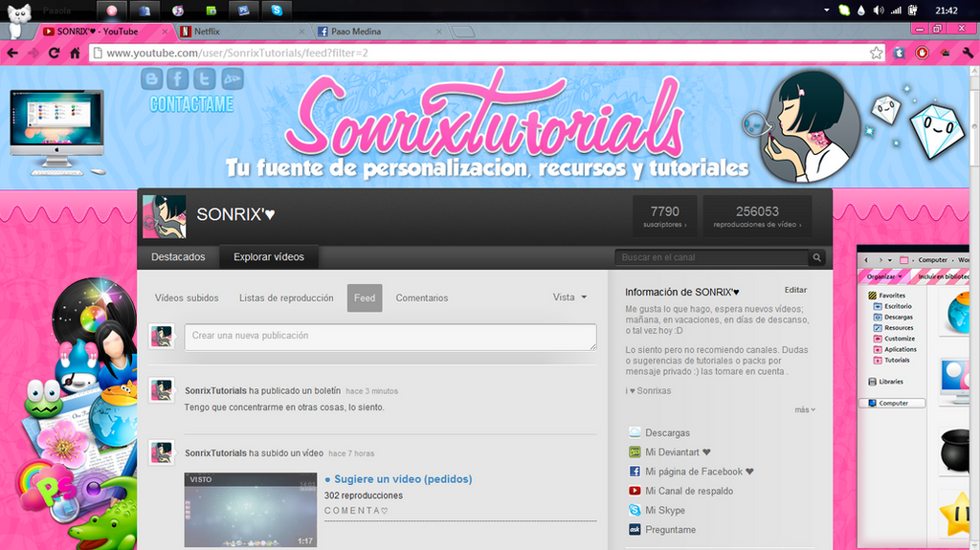This screenshot has height=550, width=980.
Task: Open the Skype taskbar icon
Action: pos(277,10)
